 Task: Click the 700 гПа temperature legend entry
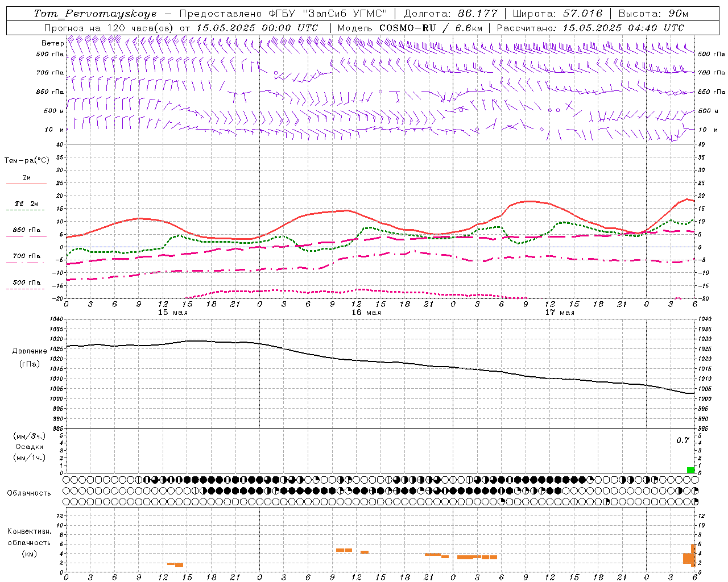pos(26,256)
